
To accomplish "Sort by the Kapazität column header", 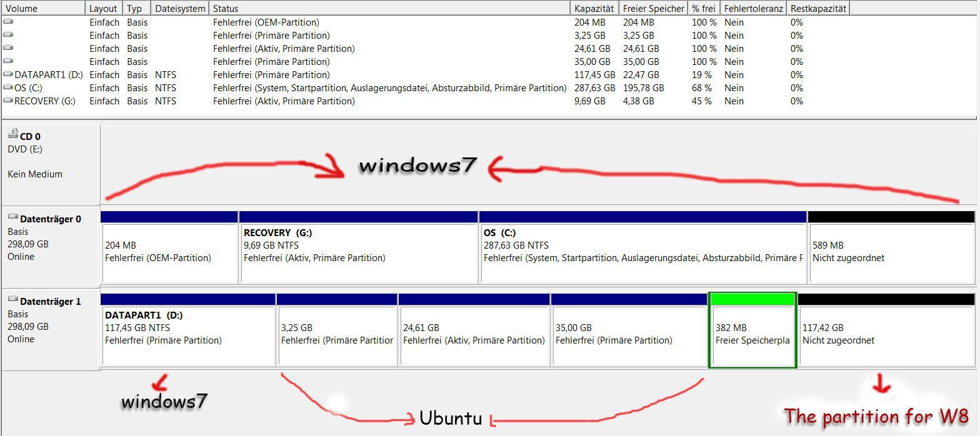I will 594,9.
